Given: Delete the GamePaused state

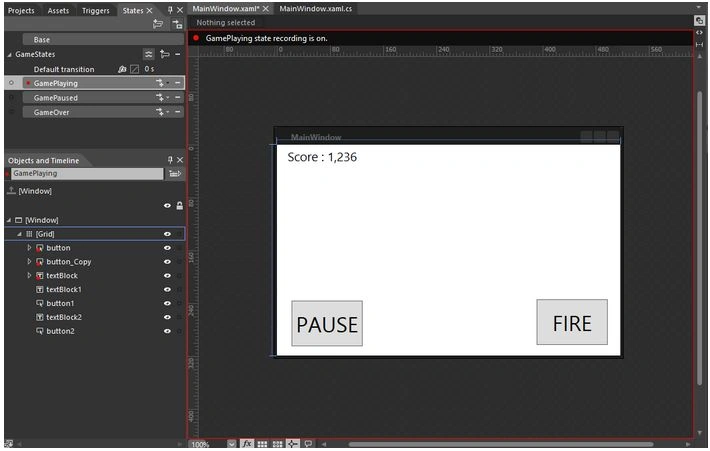Looking at the screenshot, I should point(178,97).
